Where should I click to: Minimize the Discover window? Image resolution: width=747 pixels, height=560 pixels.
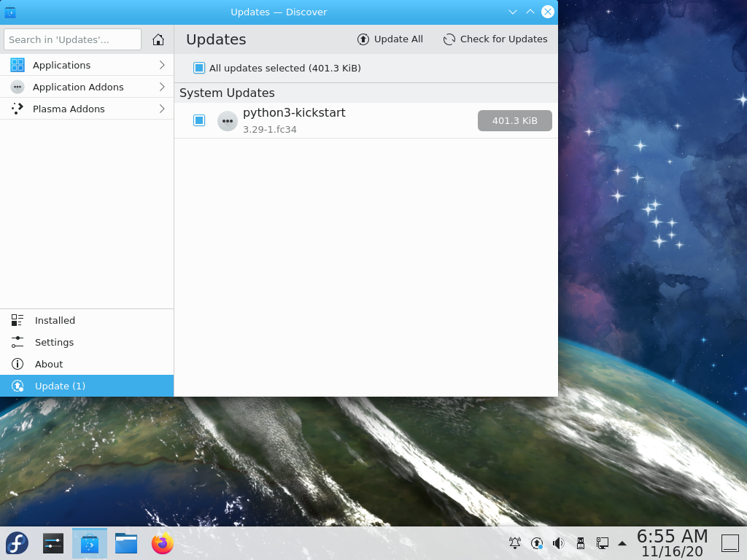click(x=513, y=12)
